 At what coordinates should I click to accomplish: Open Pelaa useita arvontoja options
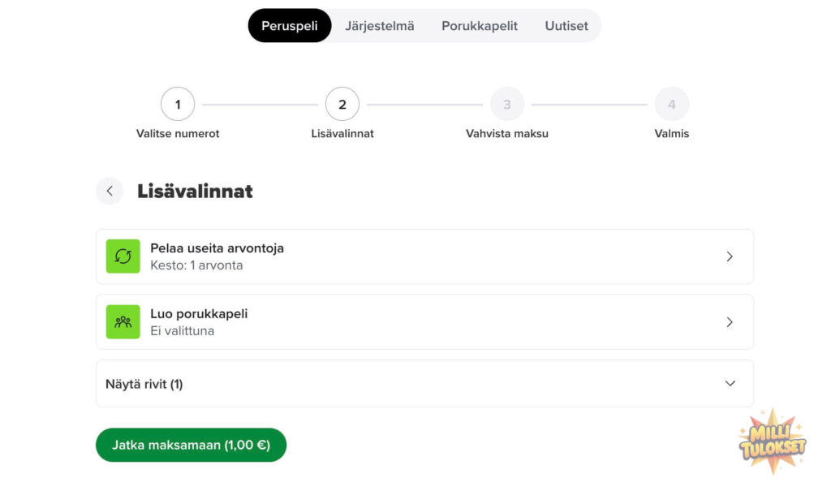[425, 256]
